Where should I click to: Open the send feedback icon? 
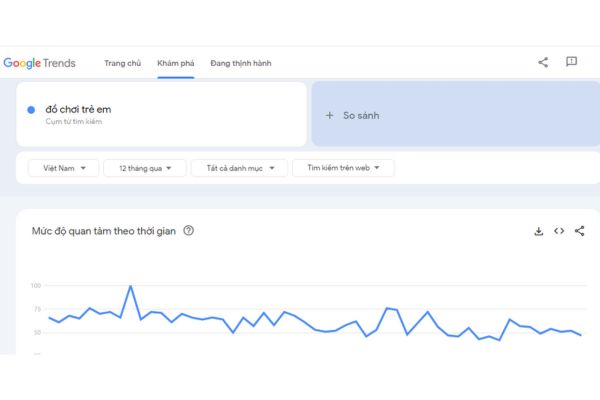tap(571, 62)
